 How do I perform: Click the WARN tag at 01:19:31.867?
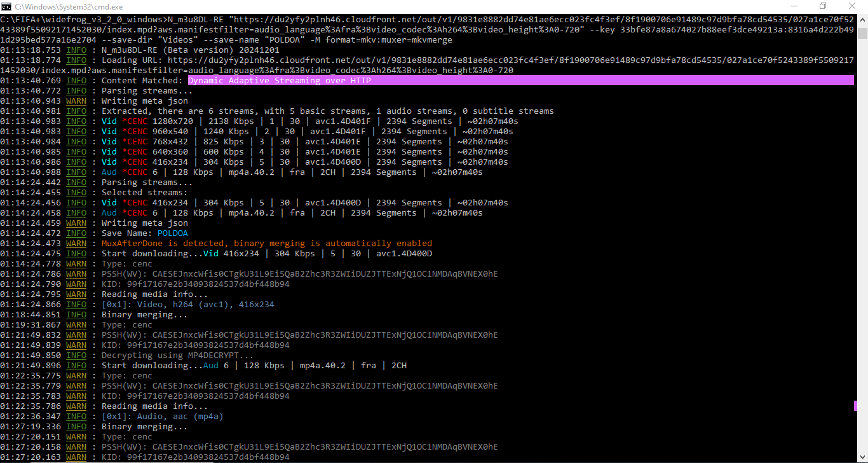(x=76, y=324)
